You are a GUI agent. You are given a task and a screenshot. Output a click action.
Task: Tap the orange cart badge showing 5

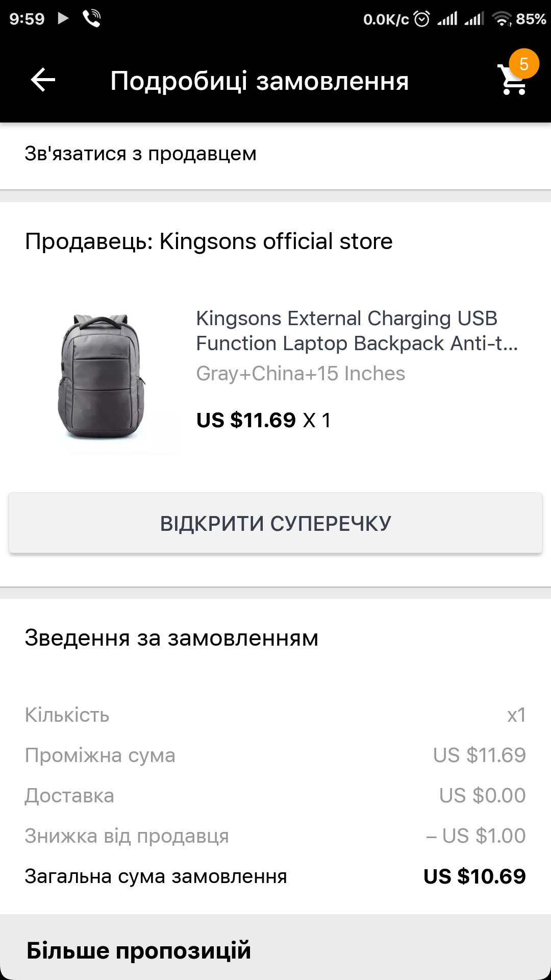[x=524, y=64]
